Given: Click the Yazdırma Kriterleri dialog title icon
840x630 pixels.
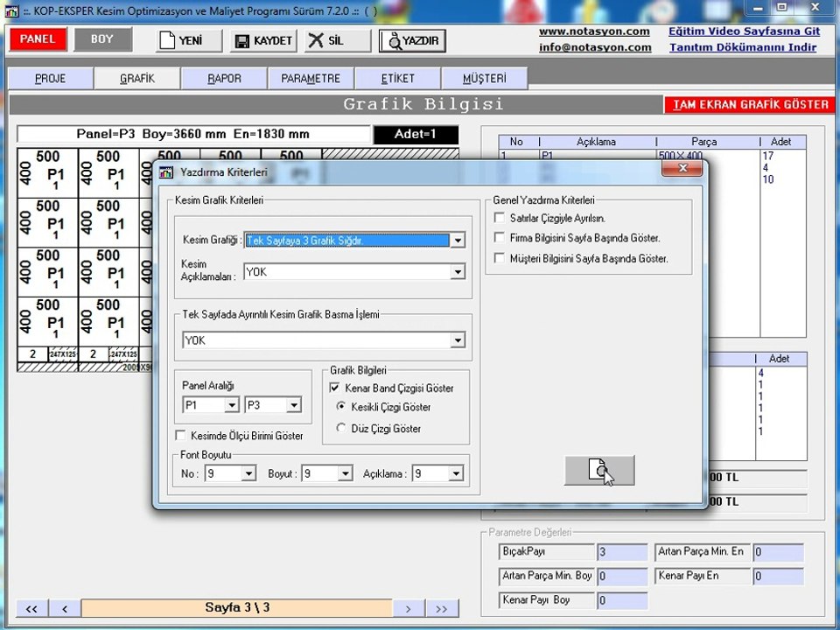Looking at the screenshot, I should click(x=166, y=172).
